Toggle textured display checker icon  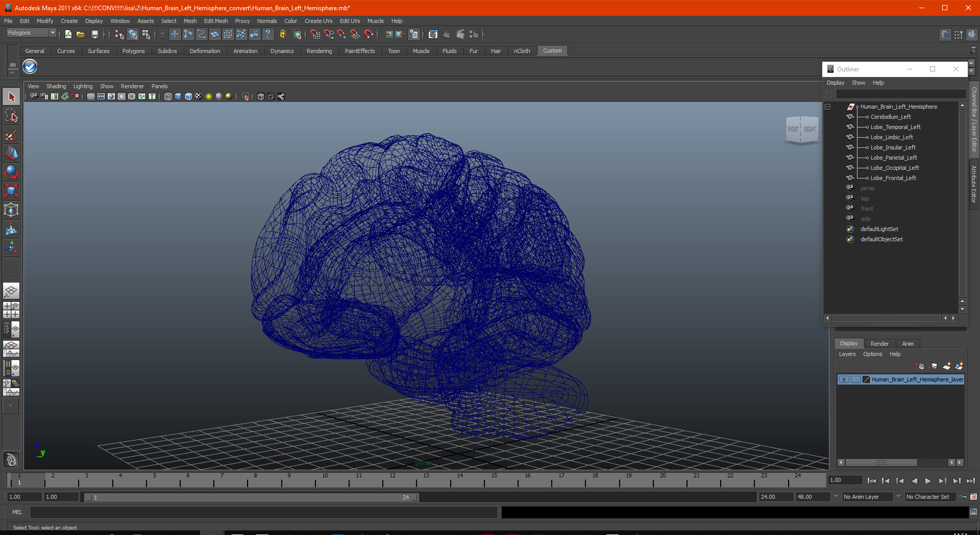199,96
